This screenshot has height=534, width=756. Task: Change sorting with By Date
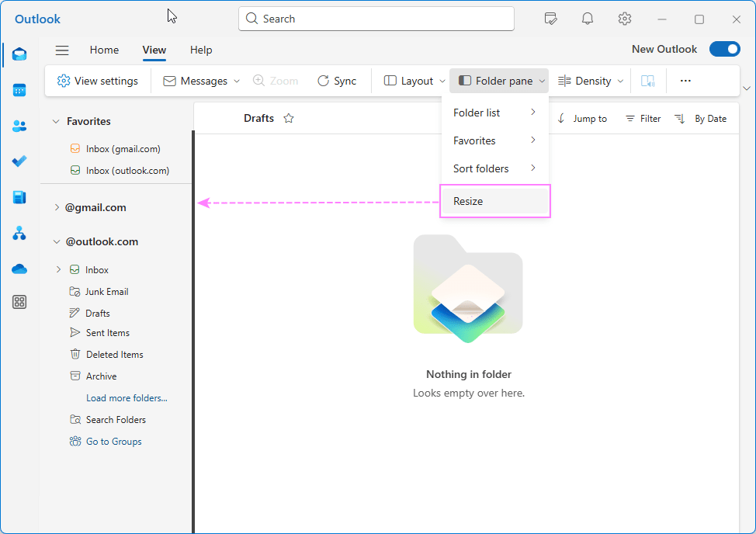tap(701, 119)
